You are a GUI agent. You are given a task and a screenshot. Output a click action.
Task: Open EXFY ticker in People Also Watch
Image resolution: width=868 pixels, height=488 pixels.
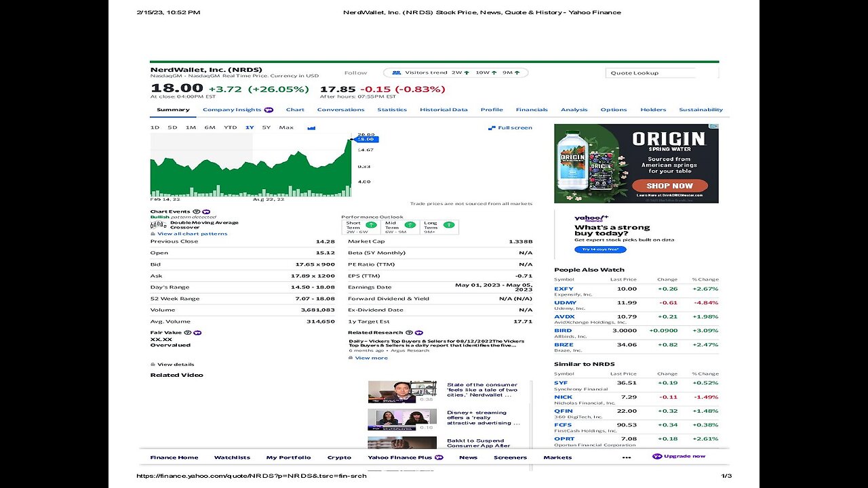[564, 289]
